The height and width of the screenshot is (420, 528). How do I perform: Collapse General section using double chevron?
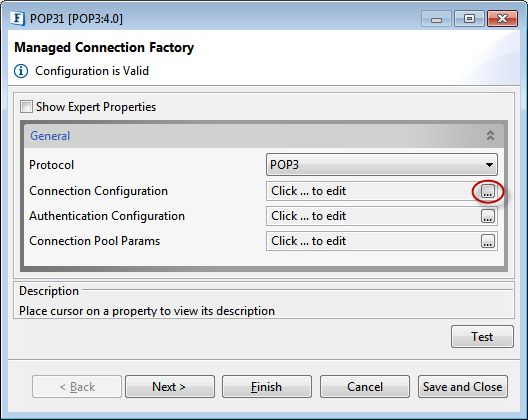[x=490, y=135]
